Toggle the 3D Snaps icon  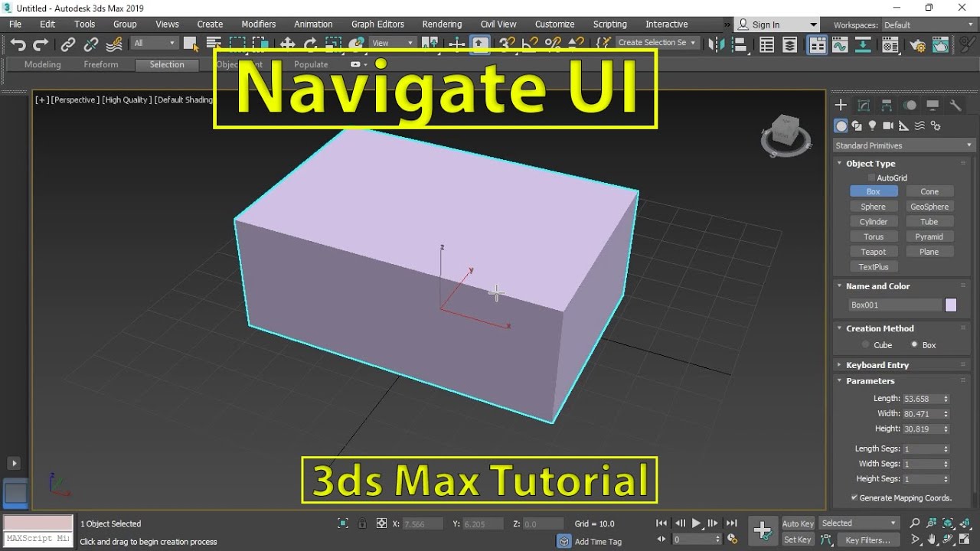point(507,44)
